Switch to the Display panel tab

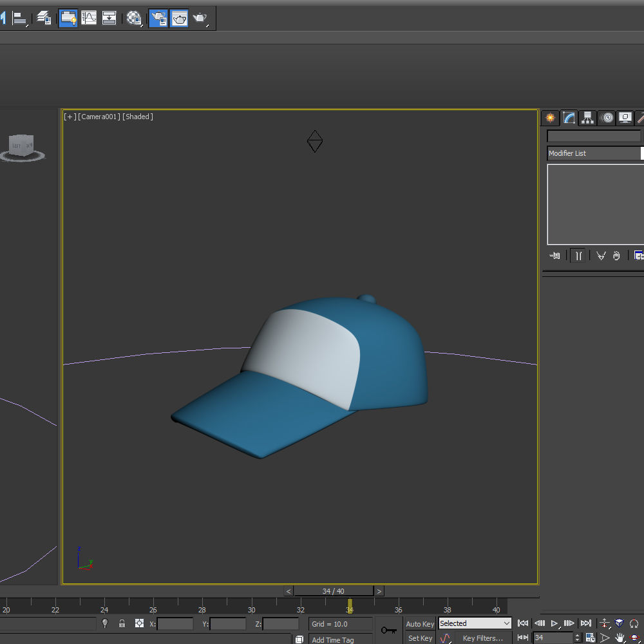[x=625, y=118]
